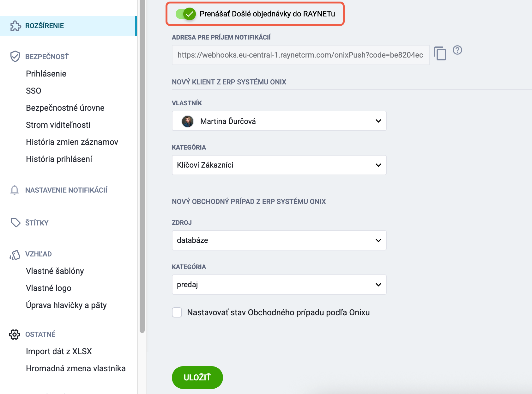Click the Vzhľad swatches icon

15,255
